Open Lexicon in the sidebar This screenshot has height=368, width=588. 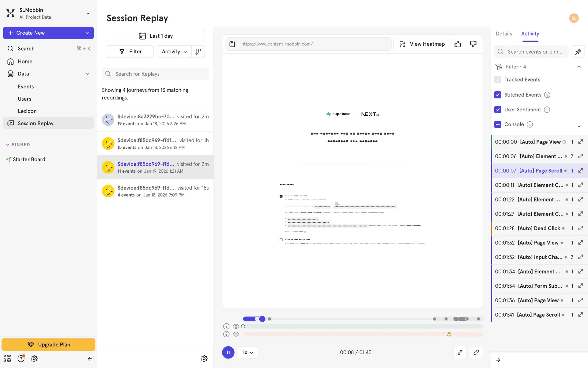27,111
